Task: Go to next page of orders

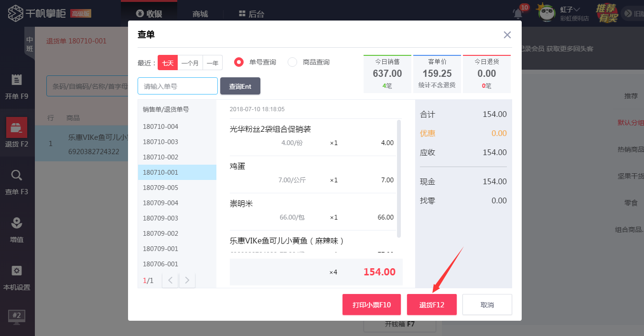Action: pos(187,280)
